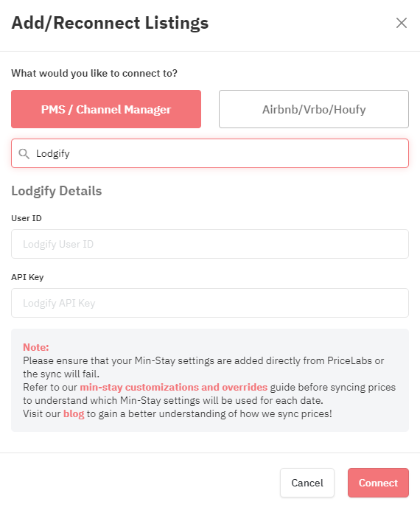Close the Add/Reconnect Listings dialog
This screenshot has height=510, width=420.
(402, 23)
